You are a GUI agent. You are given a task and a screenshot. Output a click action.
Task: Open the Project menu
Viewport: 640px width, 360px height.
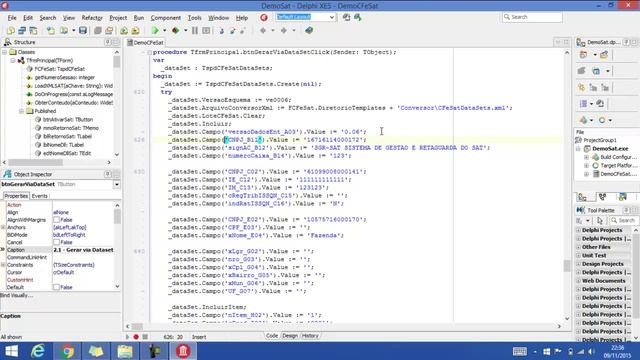tap(118, 18)
